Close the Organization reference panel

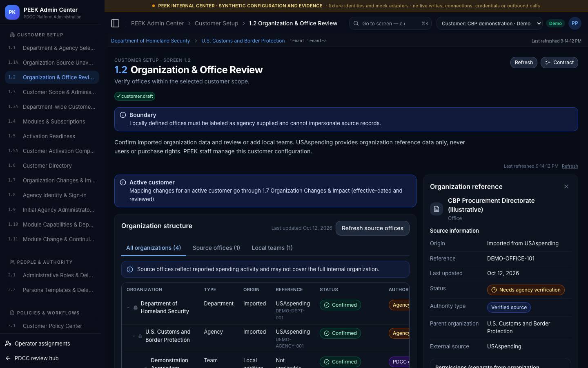point(566,186)
